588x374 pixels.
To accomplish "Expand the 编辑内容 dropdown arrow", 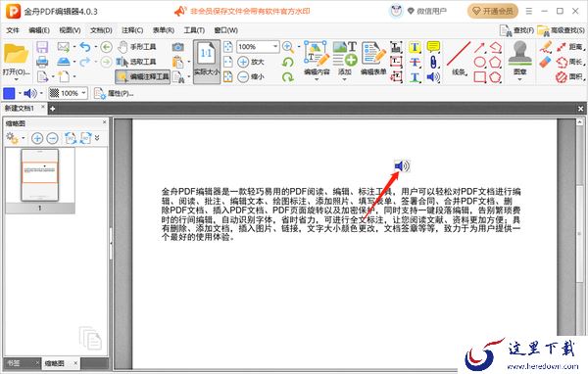I will click(317, 79).
